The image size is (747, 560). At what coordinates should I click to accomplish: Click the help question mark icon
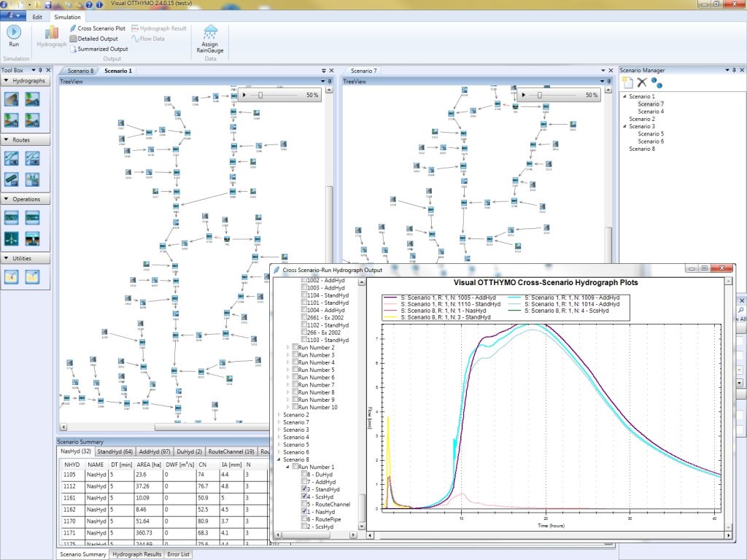tap(88, 4)
